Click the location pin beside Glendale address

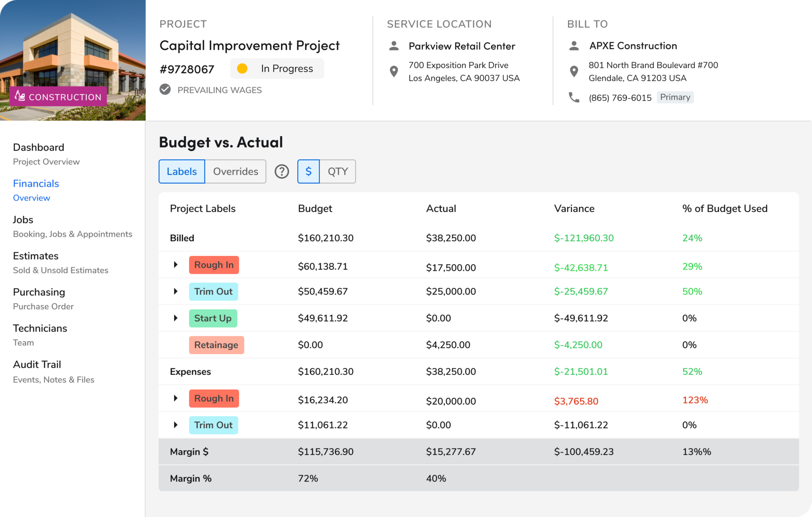(574, 71)
